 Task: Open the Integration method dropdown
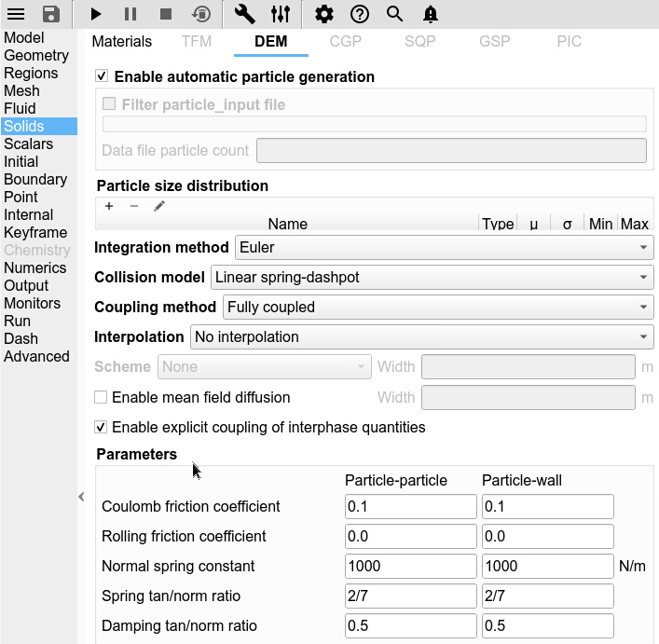pyautogui.click(x=443, y=248)
